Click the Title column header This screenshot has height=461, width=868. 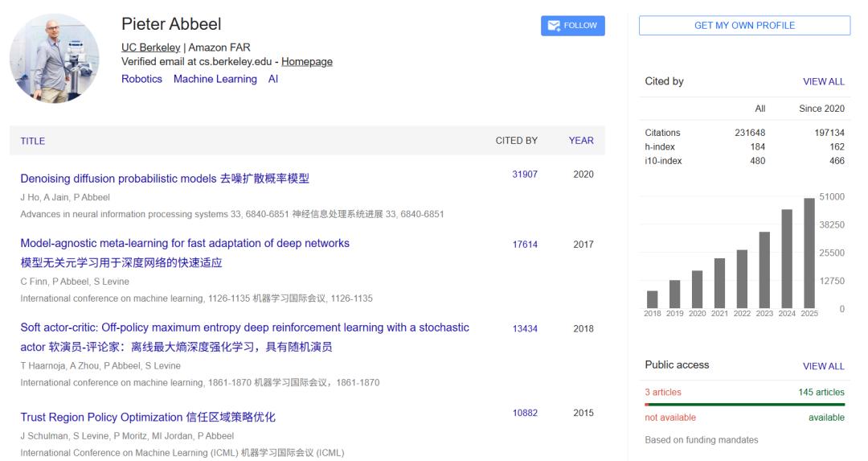coord(33,141)
